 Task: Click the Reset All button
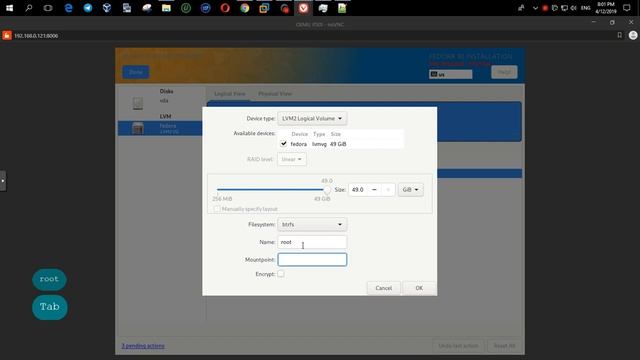click(x=504, y=346)
